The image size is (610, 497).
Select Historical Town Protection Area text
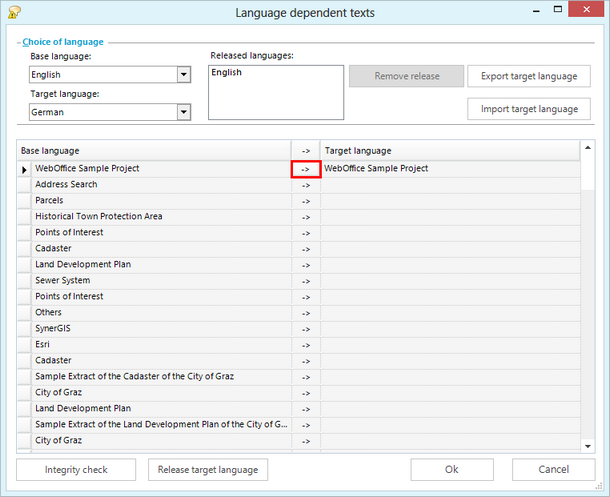click(x=99, y=216)
